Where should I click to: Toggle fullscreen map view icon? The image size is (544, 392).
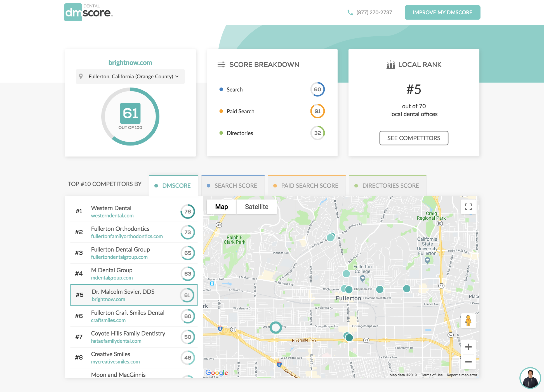coord(468,207)
